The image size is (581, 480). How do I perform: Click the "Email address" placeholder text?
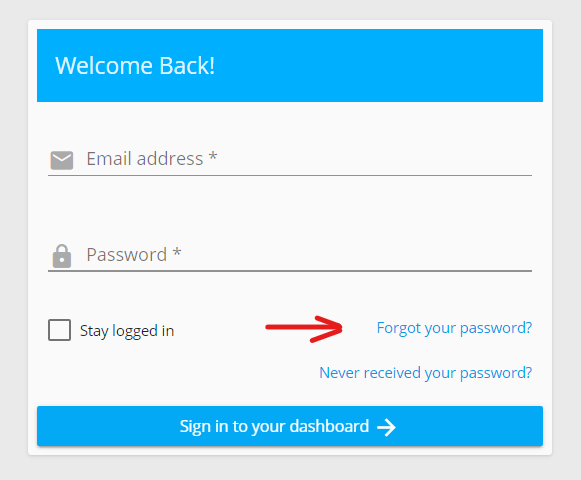(145, 159)
